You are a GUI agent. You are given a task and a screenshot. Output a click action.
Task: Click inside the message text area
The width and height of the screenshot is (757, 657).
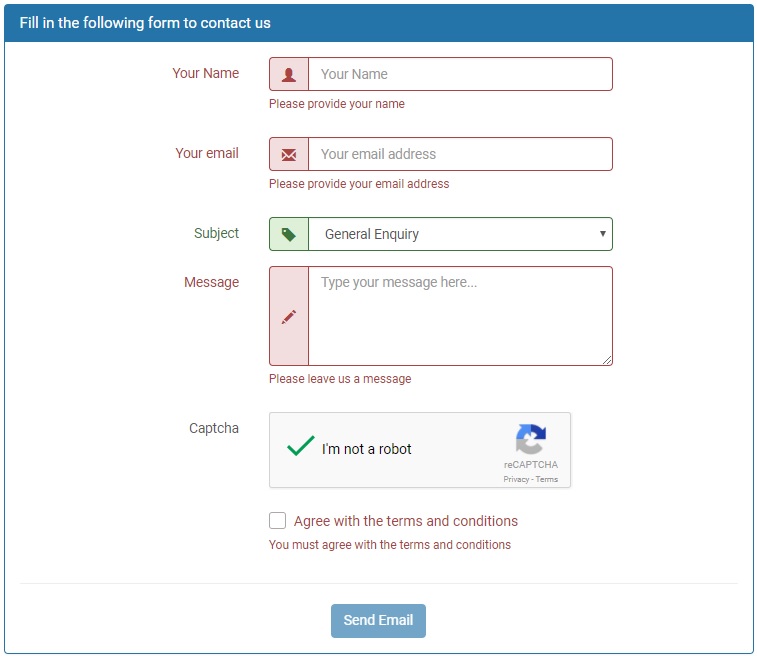tap(460, 316)
